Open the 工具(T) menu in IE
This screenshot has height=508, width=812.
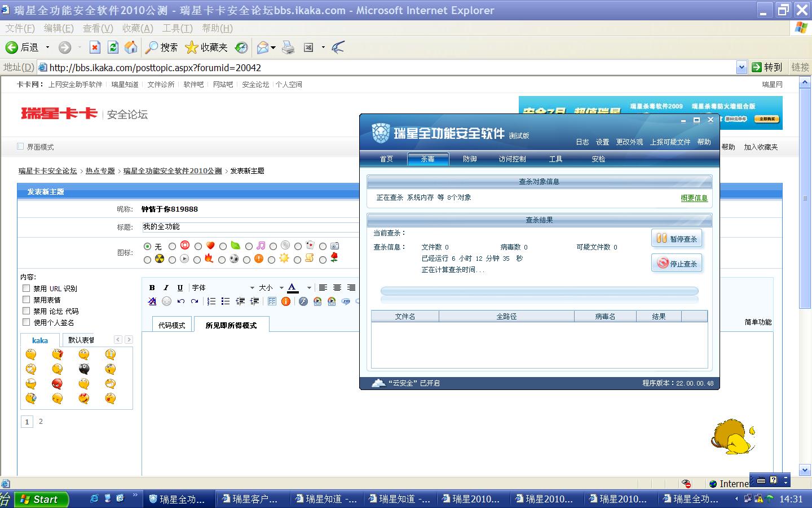pyautogui.click(x=177, y=28)
